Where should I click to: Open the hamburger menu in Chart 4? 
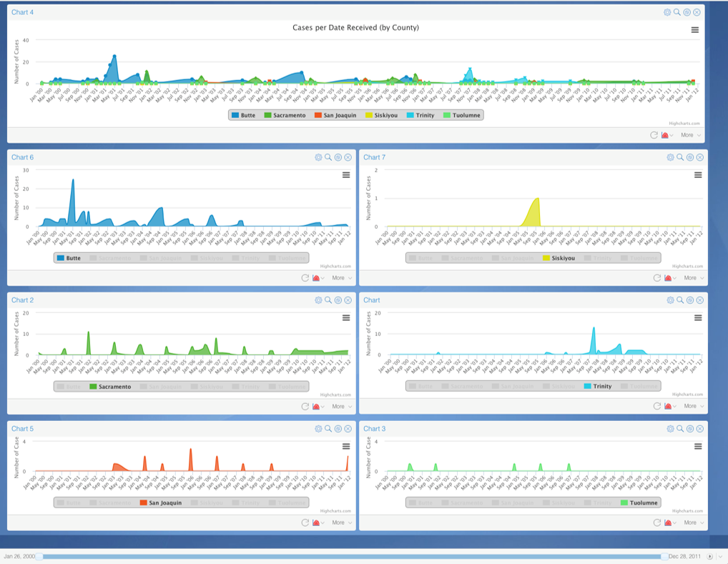coord(694,30)
